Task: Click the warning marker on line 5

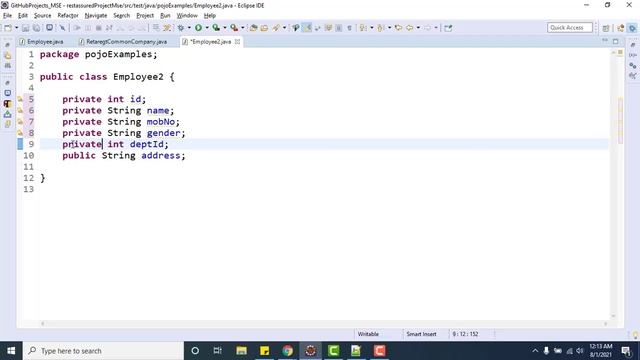Action: [20, 99]
